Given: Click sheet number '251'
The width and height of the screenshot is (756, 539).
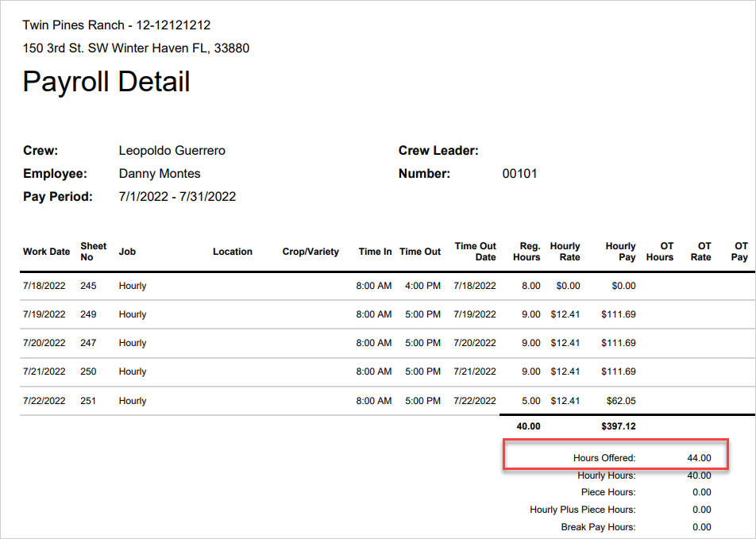Looking at the screenshot, I should coord(88,401).
